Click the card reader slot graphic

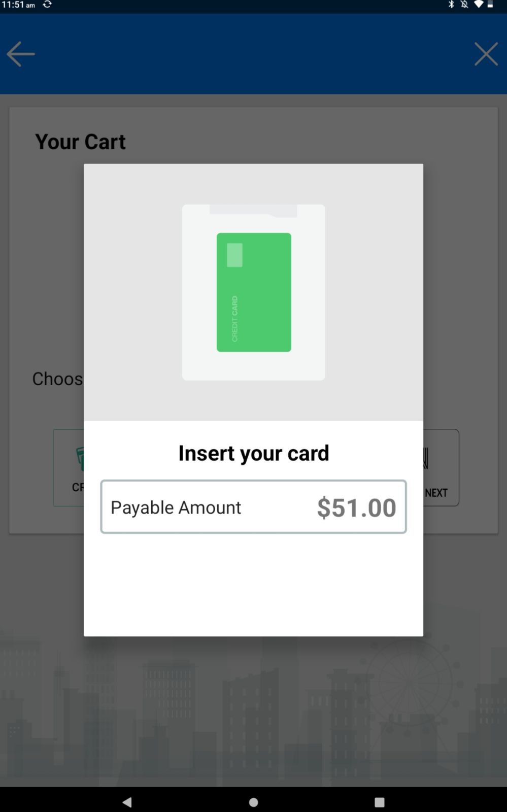click(253, 211)
